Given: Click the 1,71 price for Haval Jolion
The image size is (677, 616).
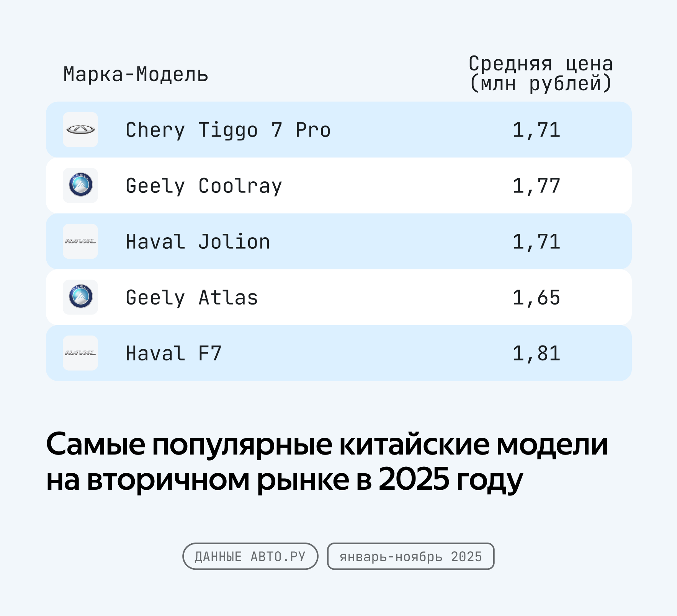Looking at the screenshot, I should 536,242.
